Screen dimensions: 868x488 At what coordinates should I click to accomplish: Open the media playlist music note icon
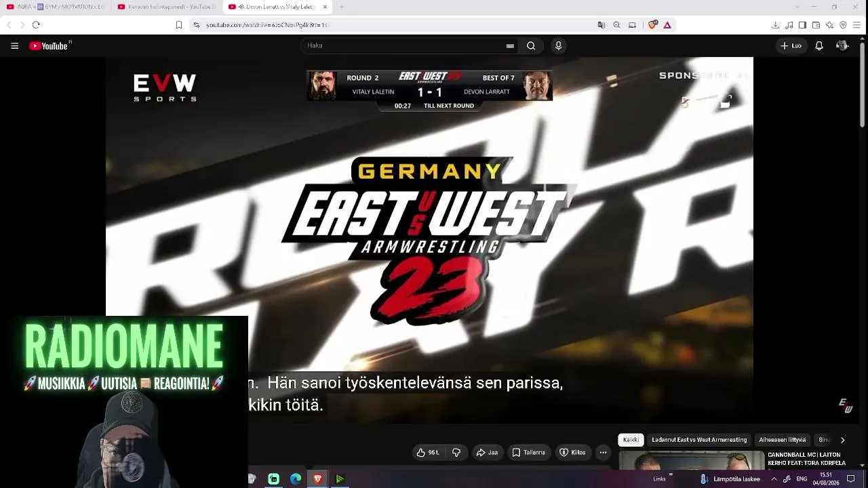tap(789, 25)
